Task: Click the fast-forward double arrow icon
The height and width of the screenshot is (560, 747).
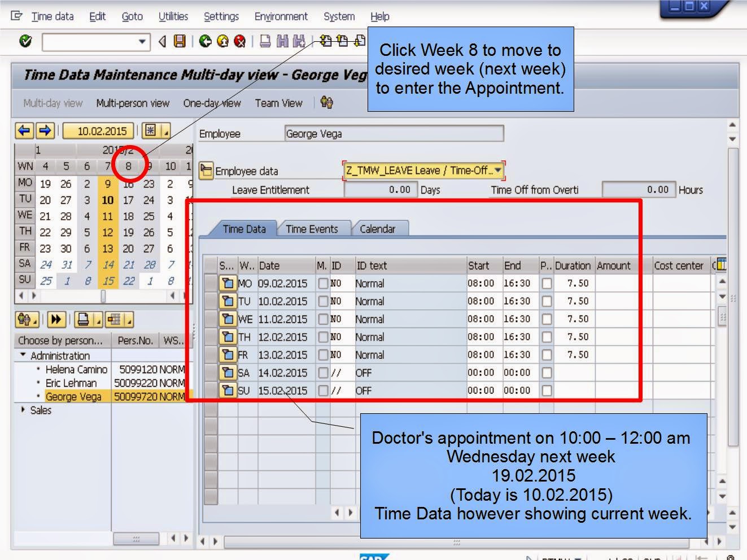Action: click(56, 320)
